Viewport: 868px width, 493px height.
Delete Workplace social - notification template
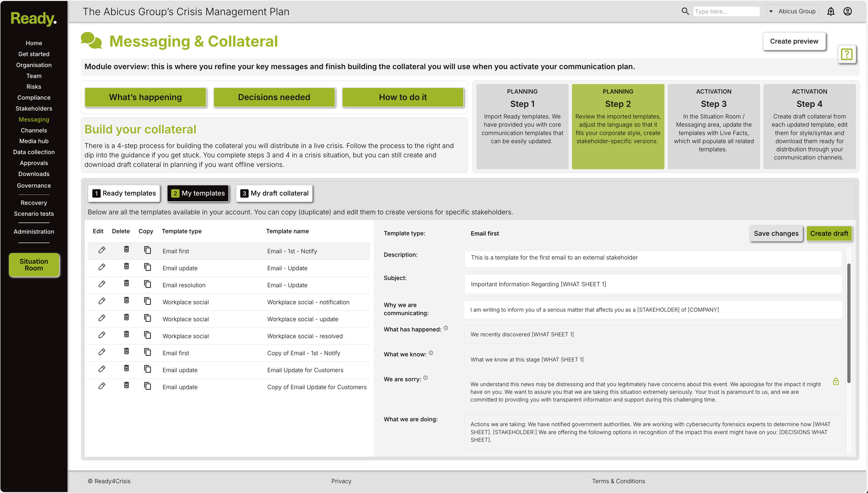point(126,301)
